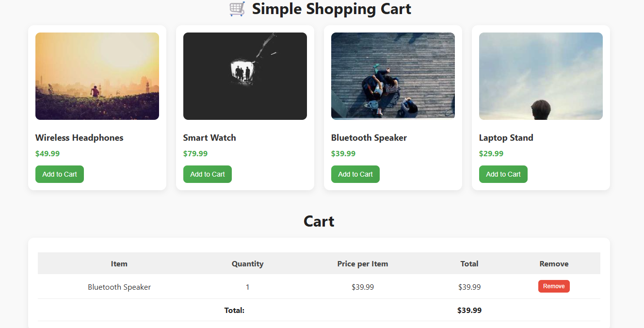Add the Laptop Stand to the cart

click(x=503, y=174)
